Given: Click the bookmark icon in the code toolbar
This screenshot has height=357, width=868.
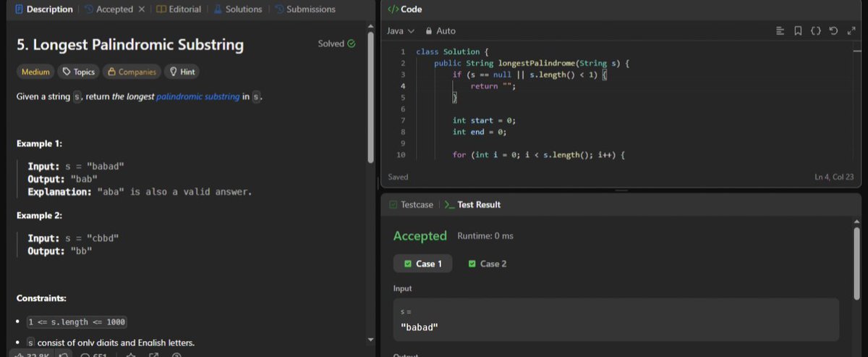Looking at the screenshot, I should (797, 31).
